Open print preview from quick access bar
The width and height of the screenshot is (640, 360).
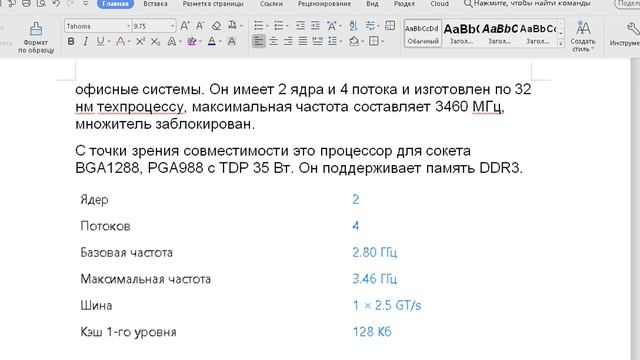click(x=41, y=4)
